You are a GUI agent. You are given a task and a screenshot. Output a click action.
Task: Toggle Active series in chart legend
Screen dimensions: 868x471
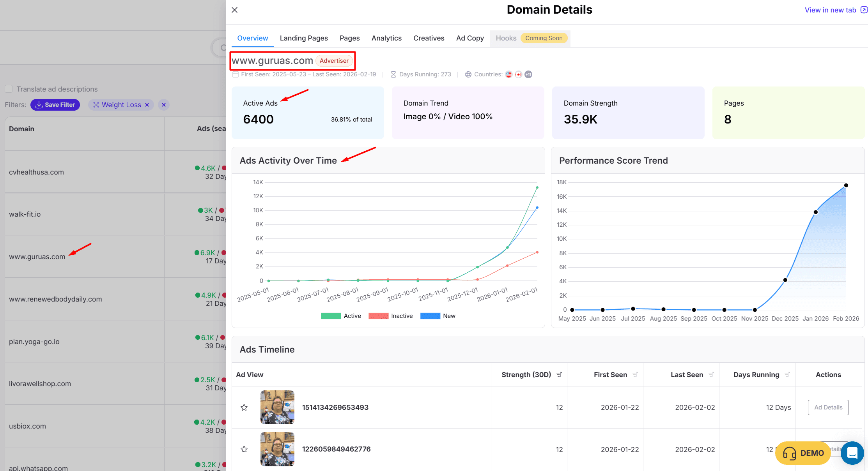(x=331, y=316)
